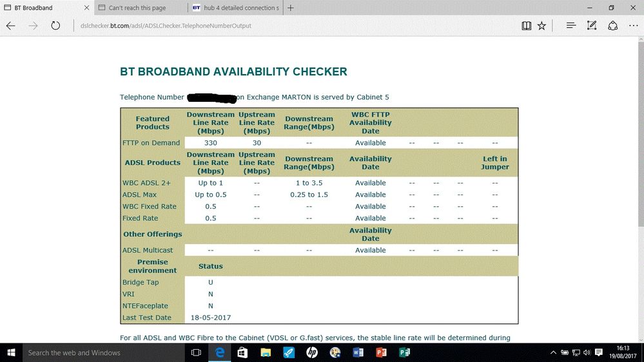Image resolution: width=644 pixels, height=362 pixels.
Task: Click the '1 to 3.5' range cell
Action: pyautogui.click(x=309, y=183)
